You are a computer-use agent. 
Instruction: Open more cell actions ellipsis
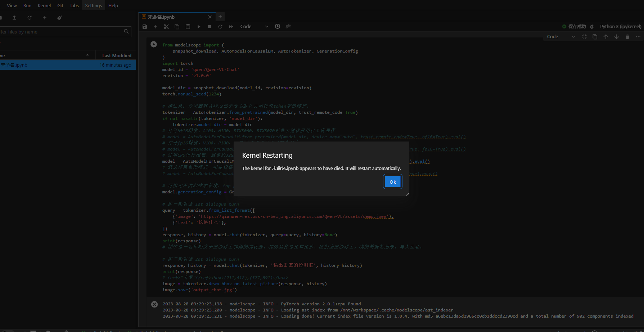638,37
